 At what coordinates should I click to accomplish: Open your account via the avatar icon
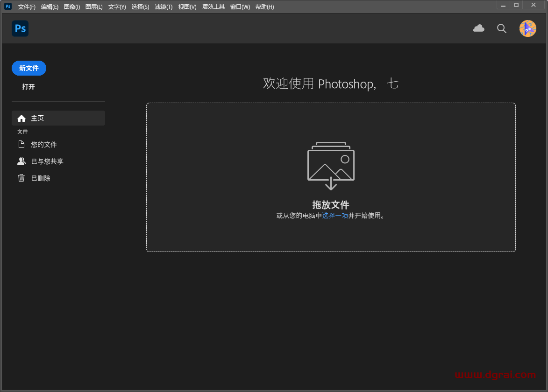[x=527, y=28]
